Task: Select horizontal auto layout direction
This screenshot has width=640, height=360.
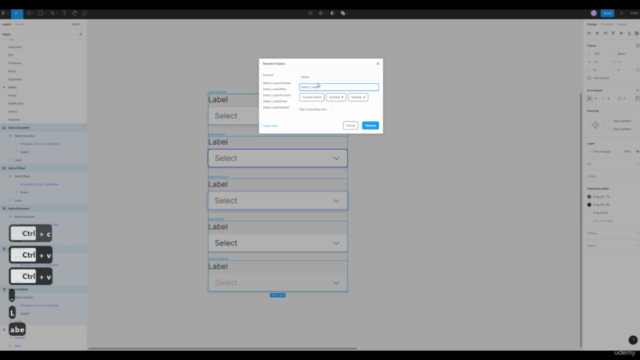Action: [596, 98]
